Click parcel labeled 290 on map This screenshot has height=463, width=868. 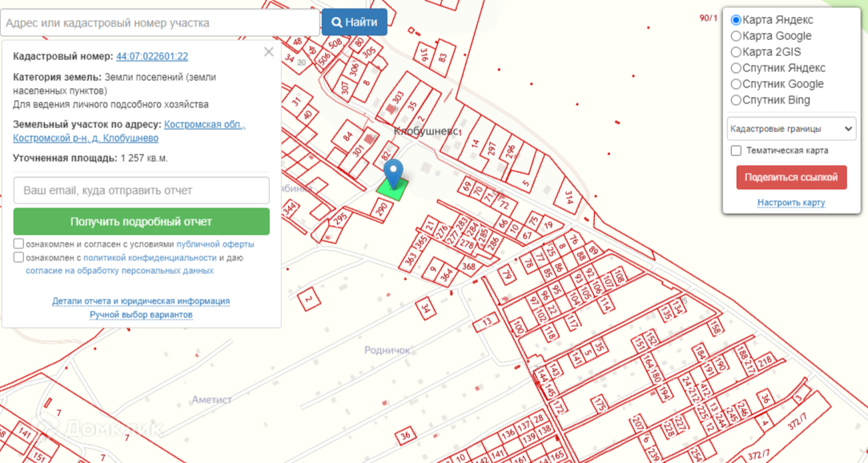coord(381,209)
